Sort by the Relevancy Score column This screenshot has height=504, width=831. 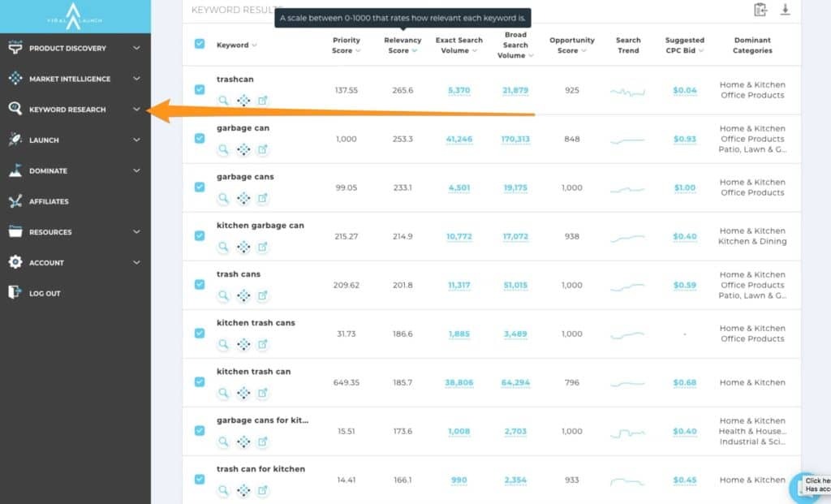(x=403, y=45)
